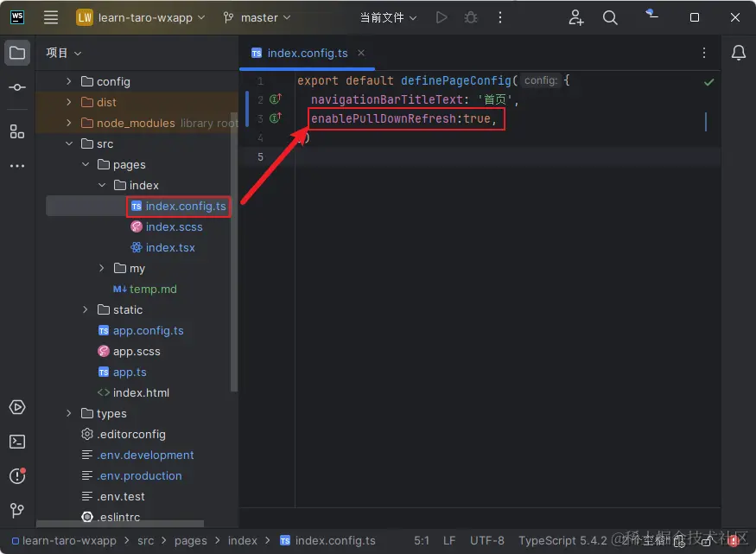Select index.scss in project tree

pos(167,226)
